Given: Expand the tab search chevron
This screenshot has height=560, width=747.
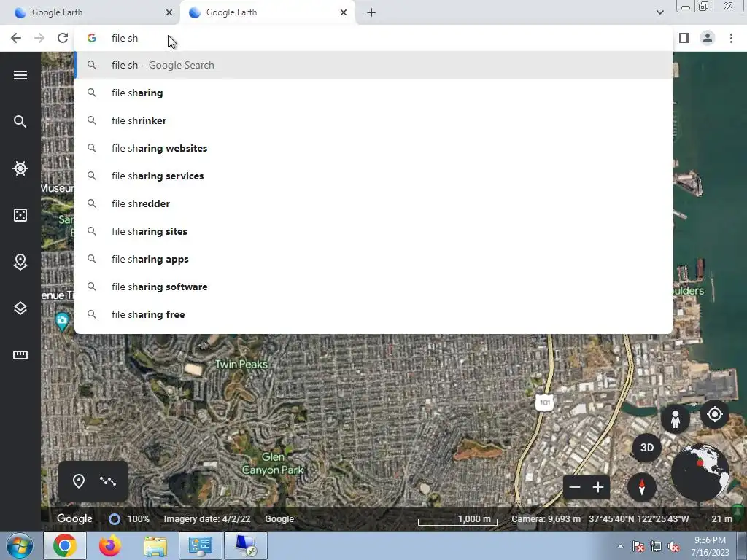Looking at the screenshot, I should 659,12.
